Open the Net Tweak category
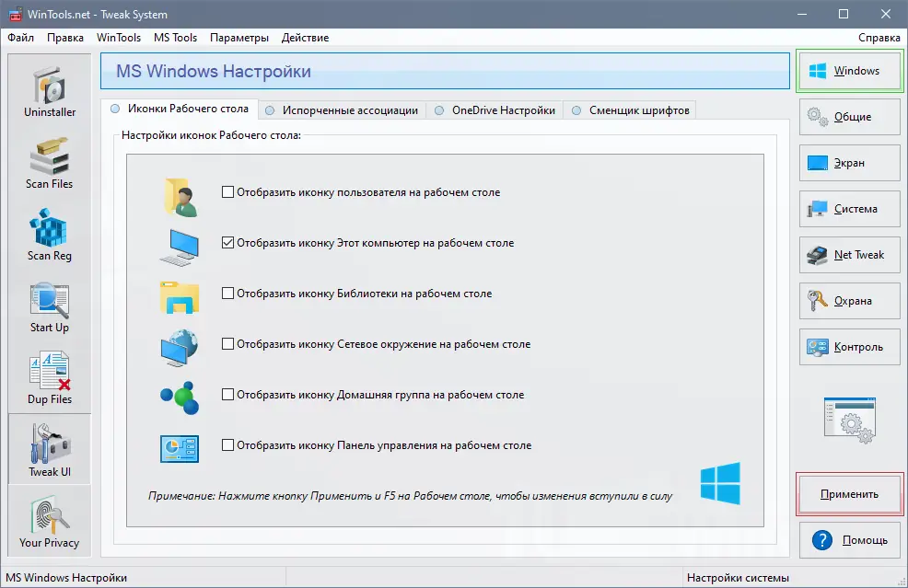 click(849, 255)
